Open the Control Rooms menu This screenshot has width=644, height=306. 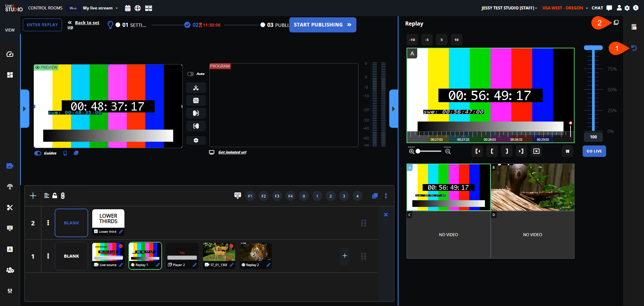(45, 8)
